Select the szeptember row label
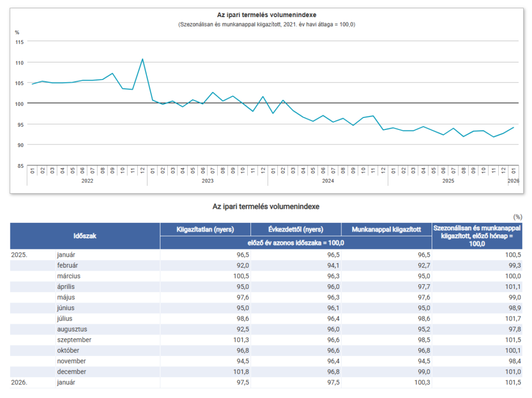The height and width of the screenshot is (398, 532). point(74,340)
